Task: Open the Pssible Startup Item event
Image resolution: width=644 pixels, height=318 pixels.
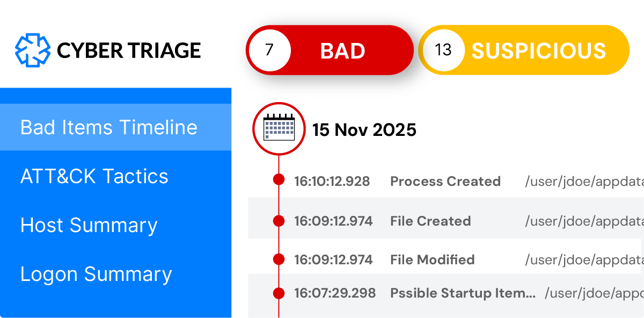Action: pos(463,293)
